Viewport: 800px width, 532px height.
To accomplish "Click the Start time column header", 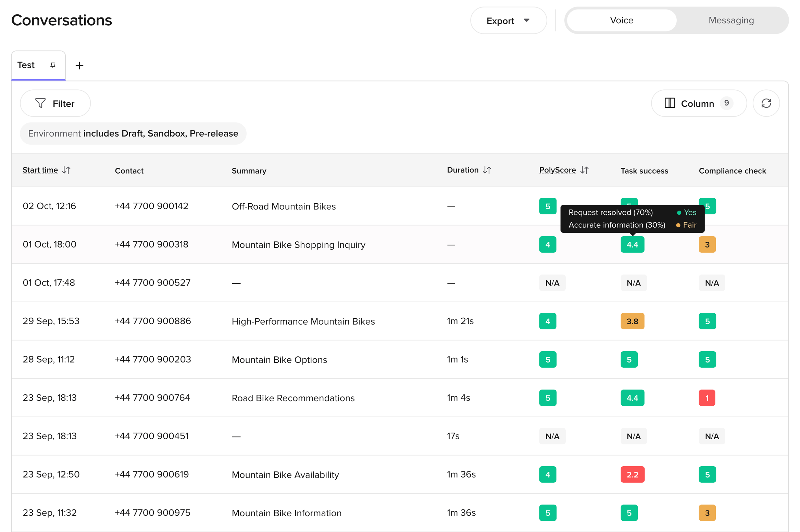I will point(40,170).
